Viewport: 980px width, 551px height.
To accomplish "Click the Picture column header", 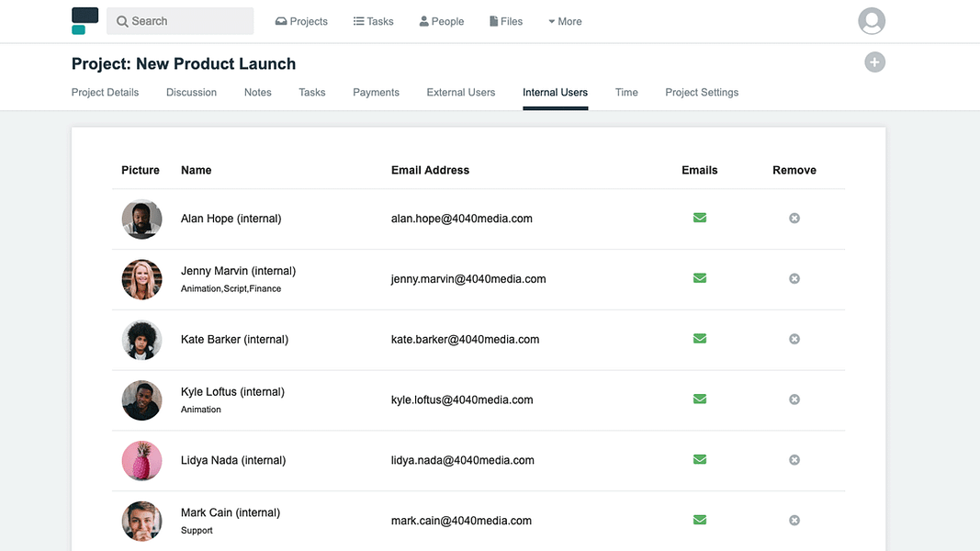I will pyautogui.click(x=140, y=170).
